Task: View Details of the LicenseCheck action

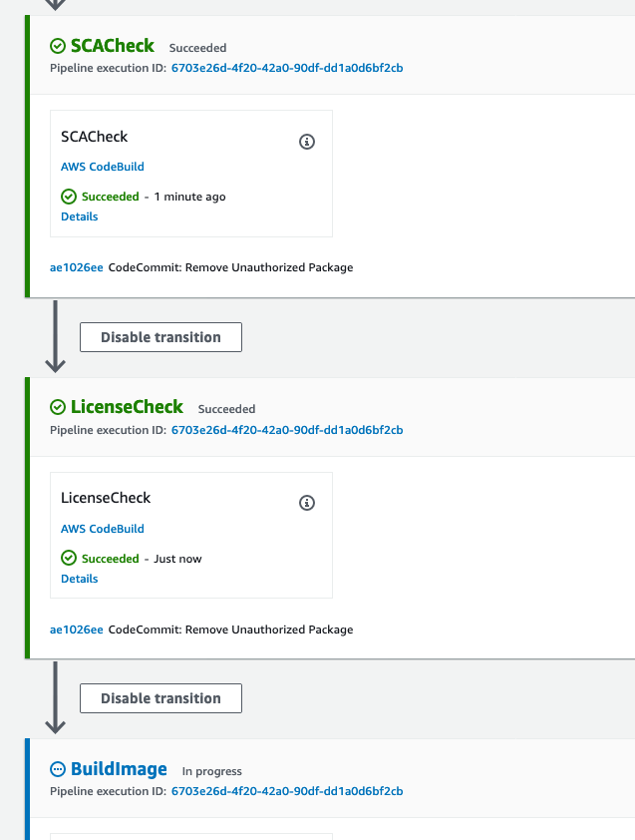Action: coord(79,579)
